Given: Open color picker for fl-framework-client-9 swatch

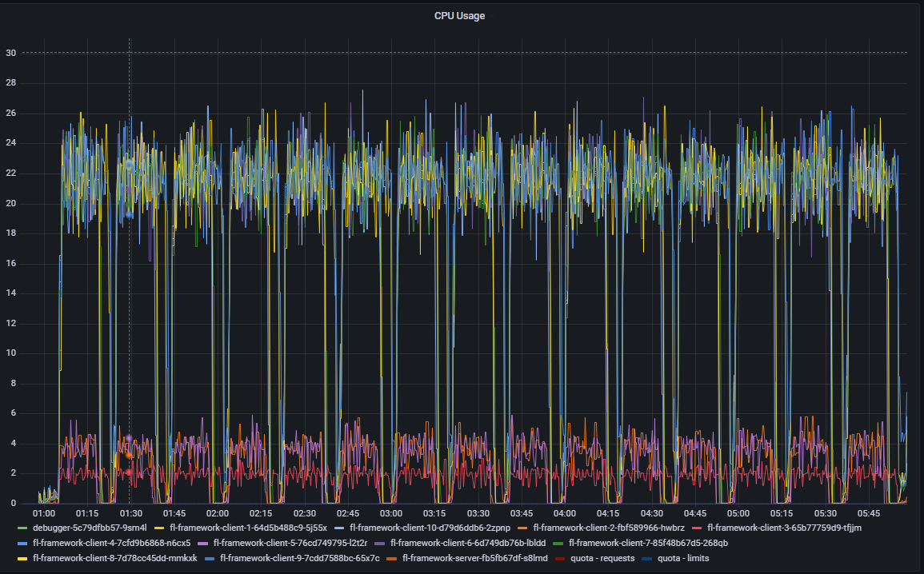Looking at the screenshot, I should [x=211, y=558].
